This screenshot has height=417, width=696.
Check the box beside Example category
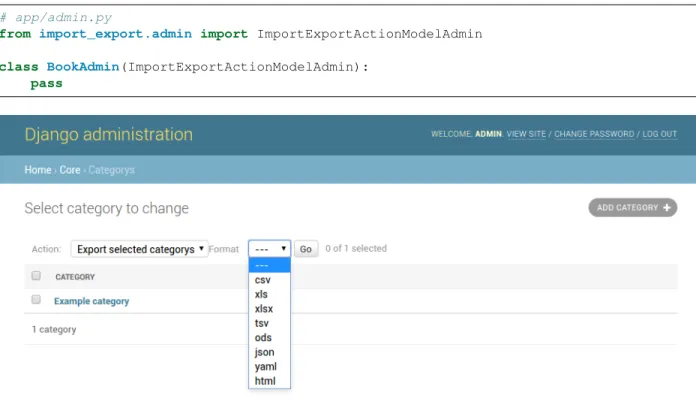[36, 300]
